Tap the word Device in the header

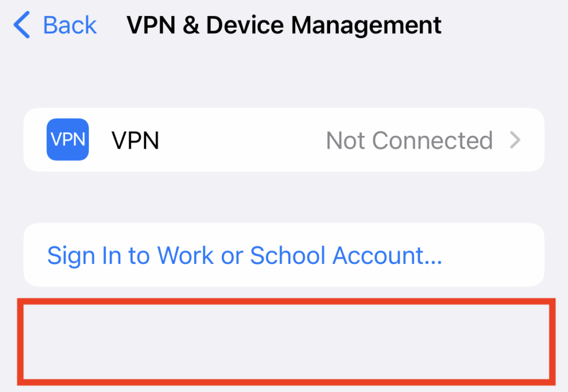(x=245, y=26)
